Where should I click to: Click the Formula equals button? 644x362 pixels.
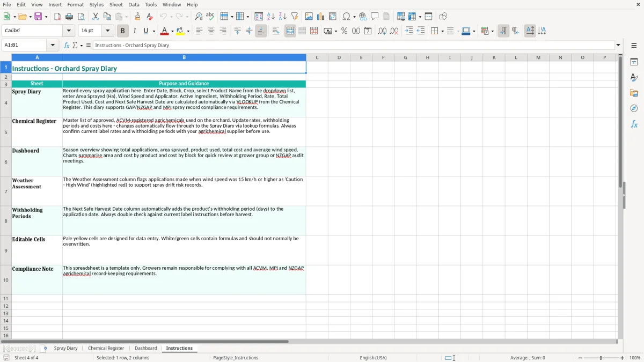[x=89, y=46]
